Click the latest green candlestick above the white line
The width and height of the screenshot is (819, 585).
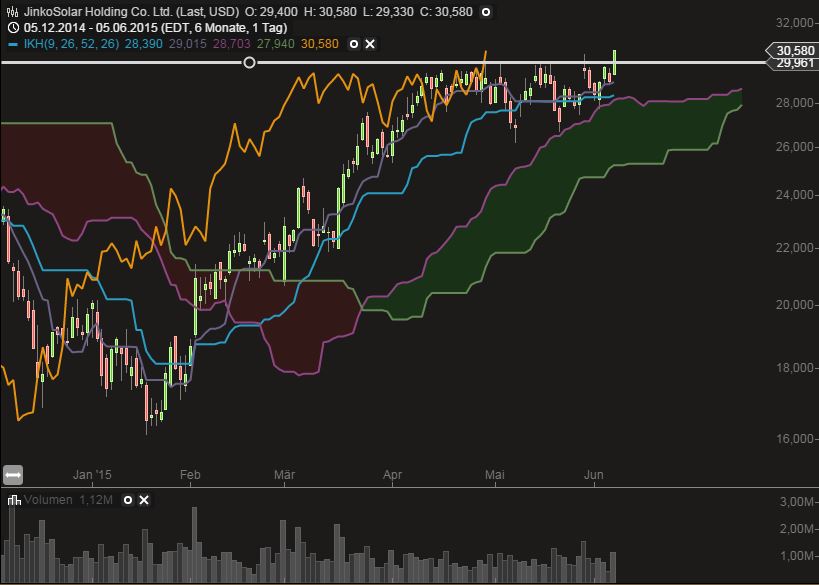615,62
